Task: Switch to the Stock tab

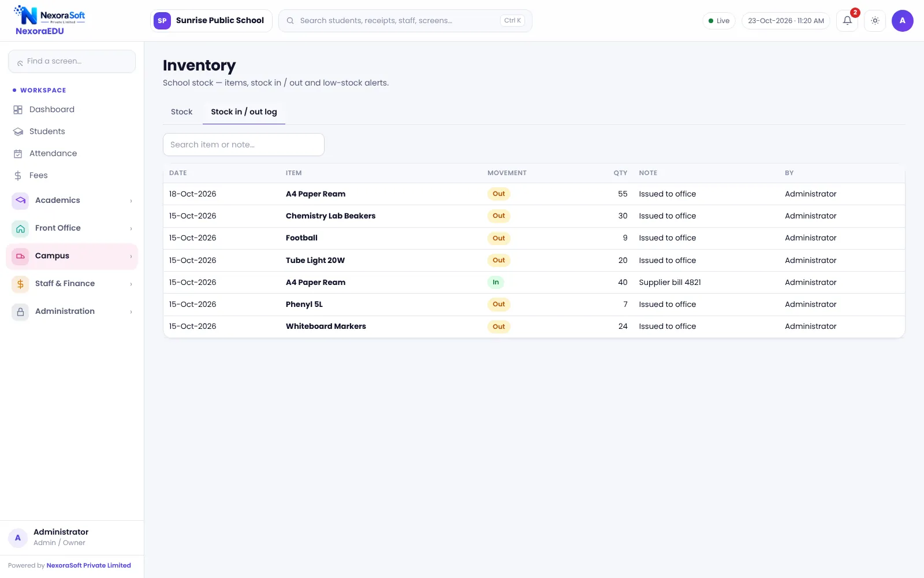Action: tap(181, 112)
